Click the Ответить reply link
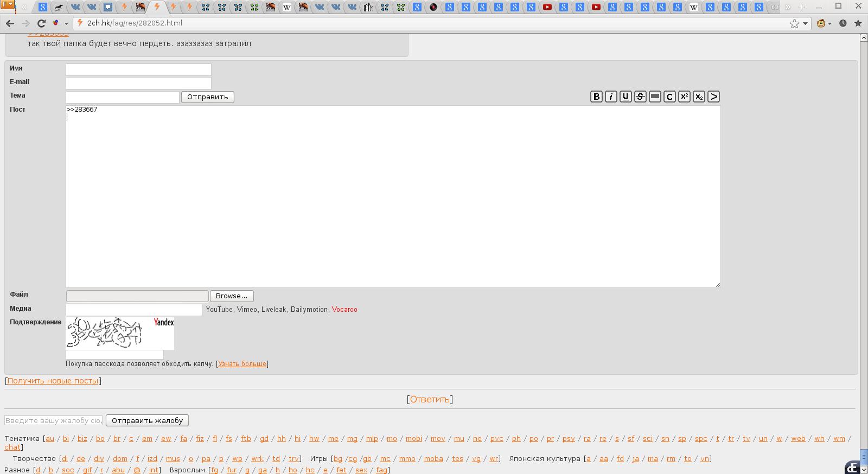The width and height of the screenshot is (868, 474). coord(430,399)
